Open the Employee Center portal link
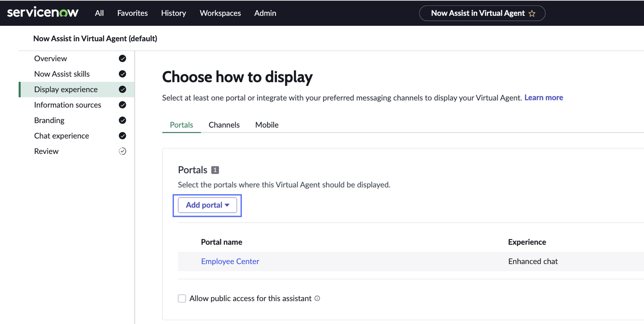The height and width of the screenshot is (324, 644). (x=230, y=261)
